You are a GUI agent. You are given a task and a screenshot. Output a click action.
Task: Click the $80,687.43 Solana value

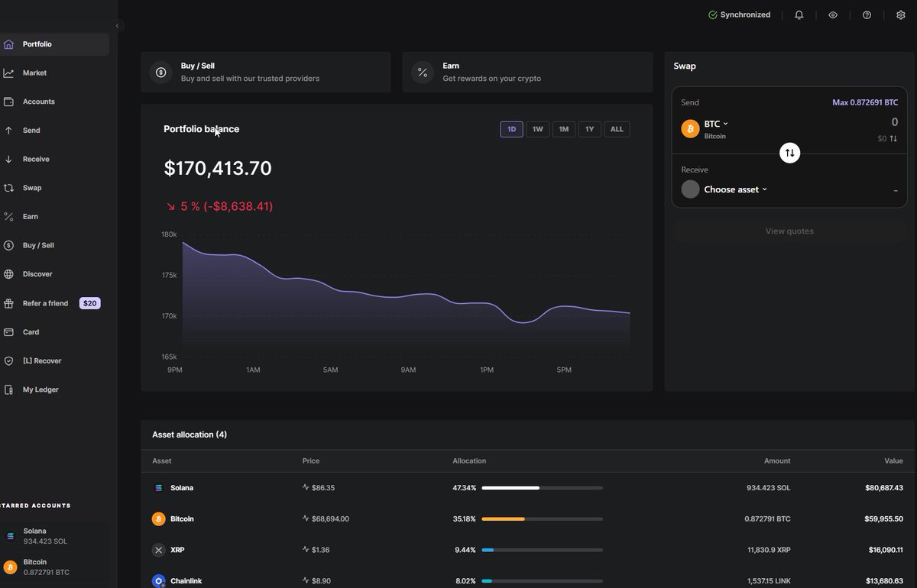pyautogui.click(x=884, y=488)
